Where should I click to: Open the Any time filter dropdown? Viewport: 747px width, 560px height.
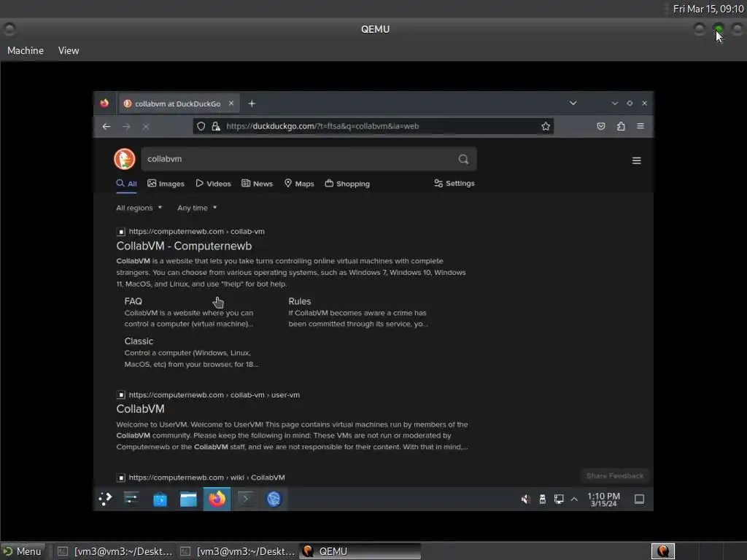coord(197,208)
